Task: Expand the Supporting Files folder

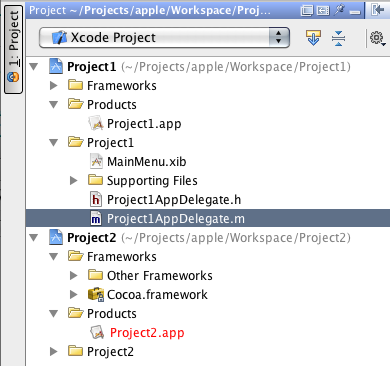Action: (x=74, y=181)
